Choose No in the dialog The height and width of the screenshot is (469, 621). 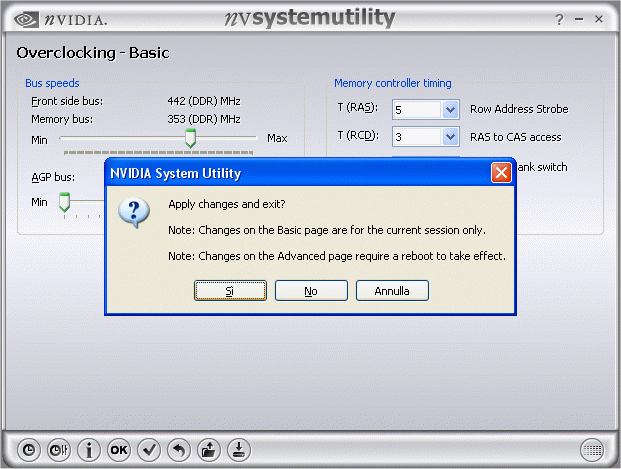(x=311, y=291)
